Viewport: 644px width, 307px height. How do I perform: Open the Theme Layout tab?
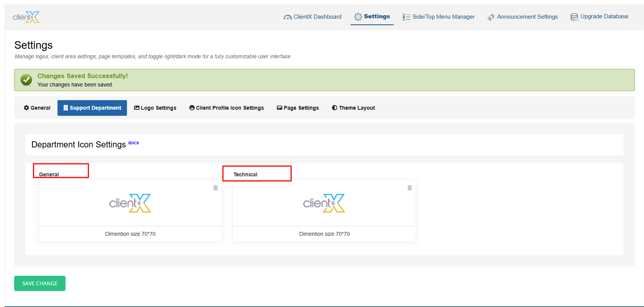point(353,108)
